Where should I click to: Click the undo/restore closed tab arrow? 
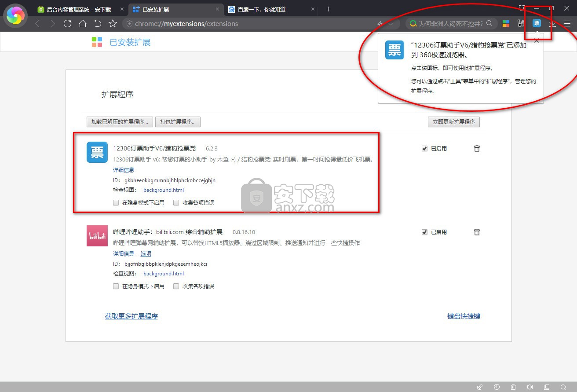coord(98,24)
